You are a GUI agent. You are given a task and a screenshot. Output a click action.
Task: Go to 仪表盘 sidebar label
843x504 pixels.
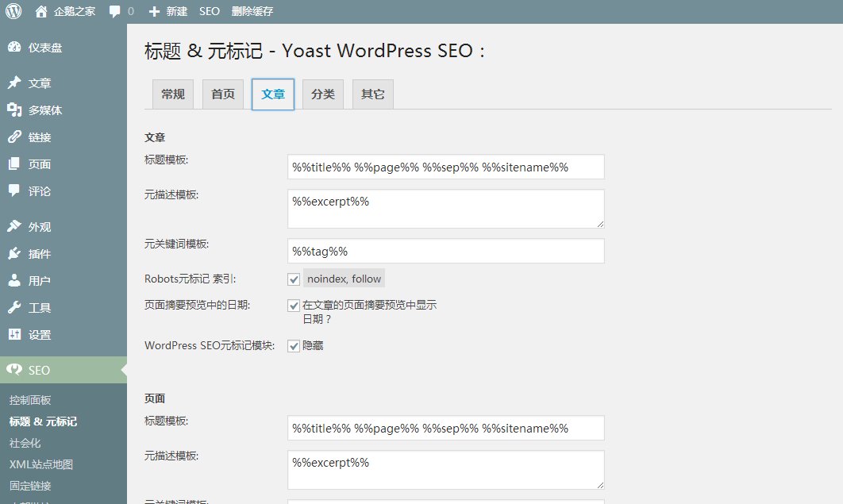[45, 48]
